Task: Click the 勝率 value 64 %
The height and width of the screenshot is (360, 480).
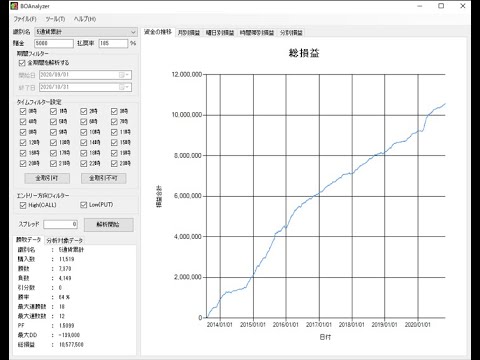Action: (64, 297)
